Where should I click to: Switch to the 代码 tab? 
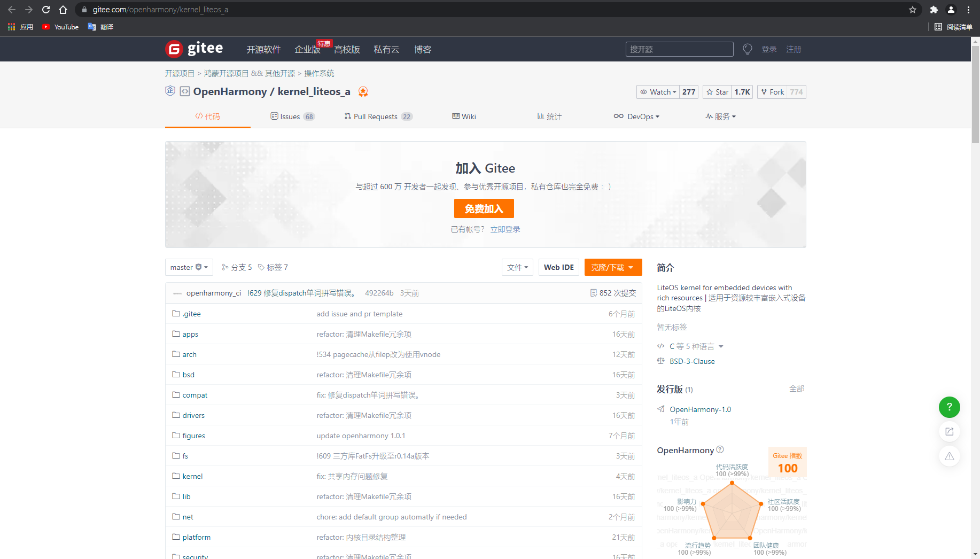(207, 117)
